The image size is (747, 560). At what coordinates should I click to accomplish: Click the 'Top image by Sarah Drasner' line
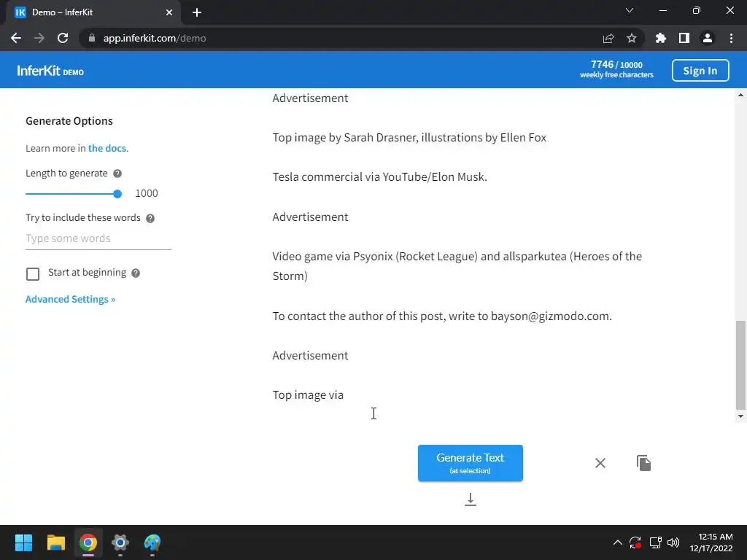(409, 137)
